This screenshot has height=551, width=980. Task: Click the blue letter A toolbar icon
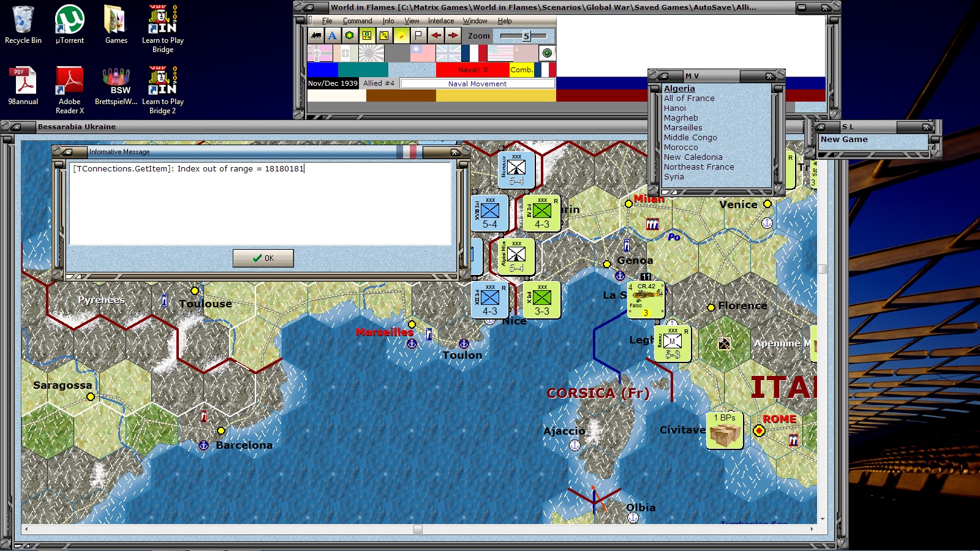point(332,36)
